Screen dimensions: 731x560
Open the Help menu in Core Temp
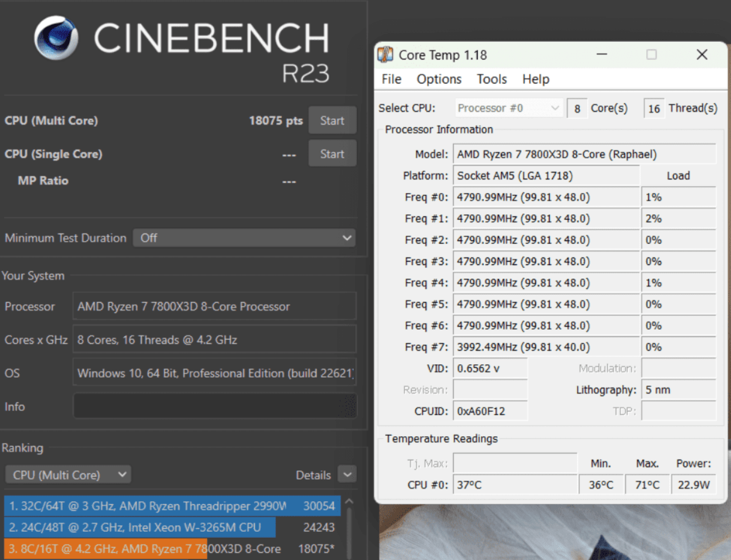coord(536,79)
